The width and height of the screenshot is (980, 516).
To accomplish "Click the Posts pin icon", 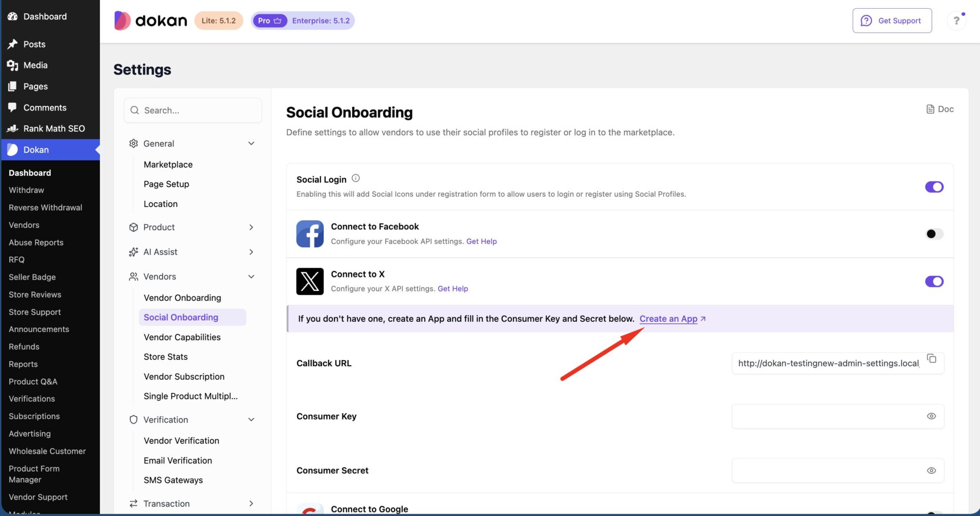I will 13,44.
